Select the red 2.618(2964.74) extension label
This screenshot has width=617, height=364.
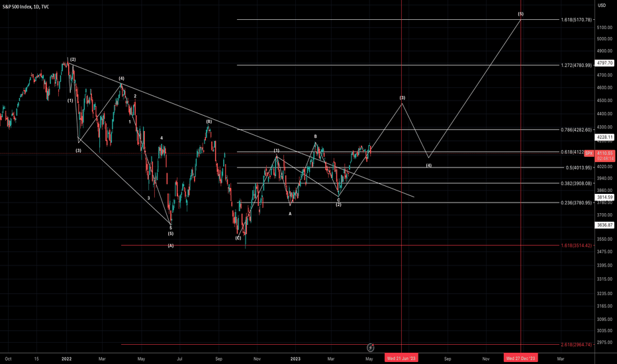coord(577,345)
